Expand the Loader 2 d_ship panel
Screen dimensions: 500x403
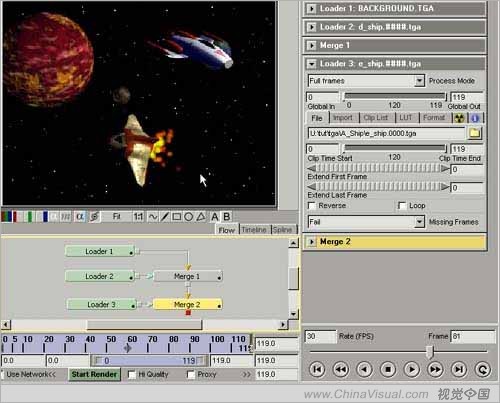311,27
